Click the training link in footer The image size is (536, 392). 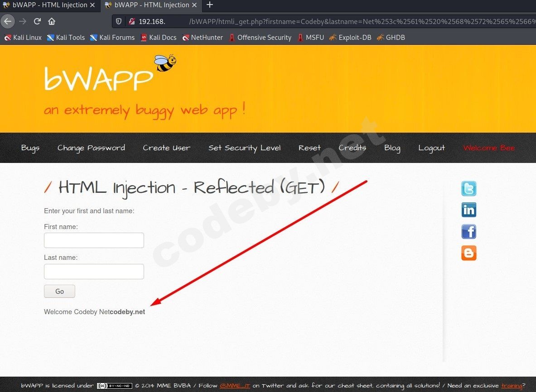512,386
